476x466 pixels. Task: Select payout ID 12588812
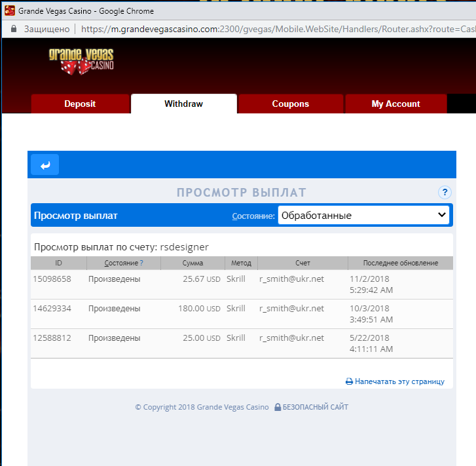[x=52, y=338]
